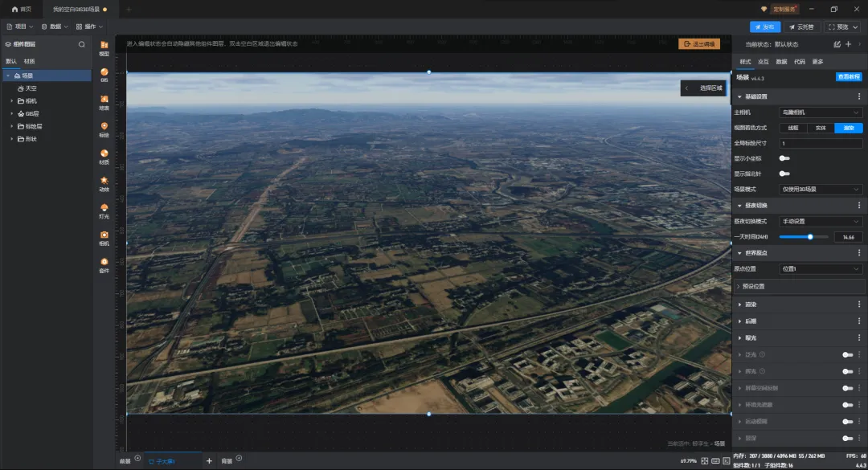Switch to the 材质 tab in layer panel
This screenshot has width=868, height=470.
tap(30, 61)
